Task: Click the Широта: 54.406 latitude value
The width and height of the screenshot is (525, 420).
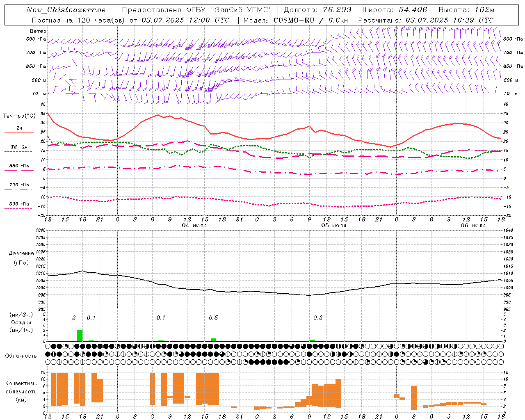Action: [x=395, y=10]
